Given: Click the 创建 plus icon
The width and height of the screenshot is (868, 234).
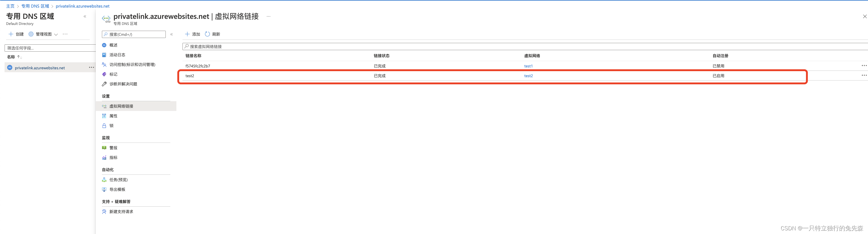Looking at the screenshot, I should click(x=11, y=34).
